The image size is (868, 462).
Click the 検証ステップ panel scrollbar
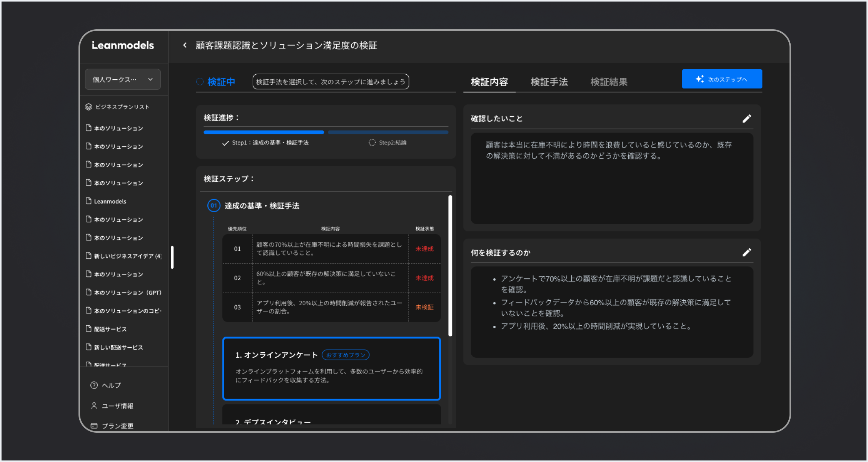450,266
